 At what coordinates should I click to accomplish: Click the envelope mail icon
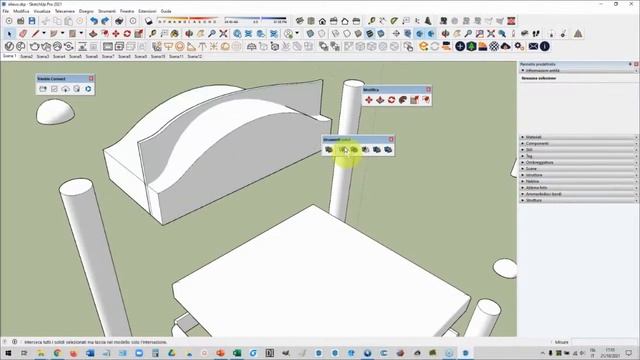pos(533,47)
